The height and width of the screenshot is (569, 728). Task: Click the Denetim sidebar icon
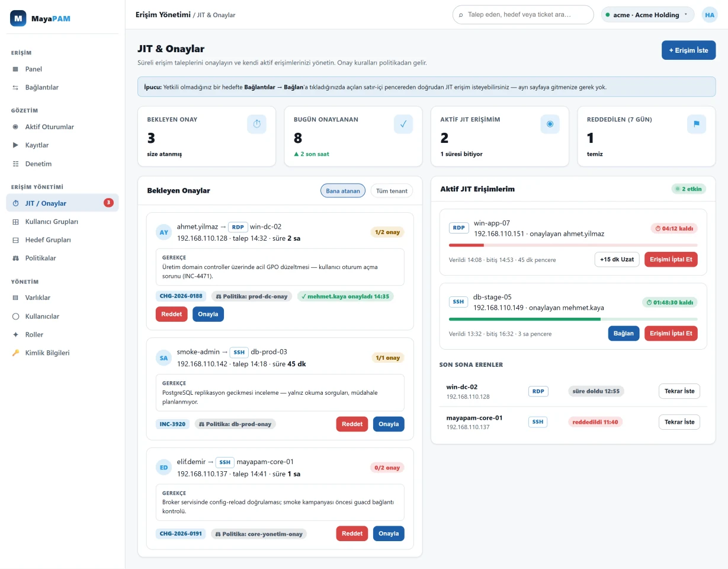[x=15, y=164]
